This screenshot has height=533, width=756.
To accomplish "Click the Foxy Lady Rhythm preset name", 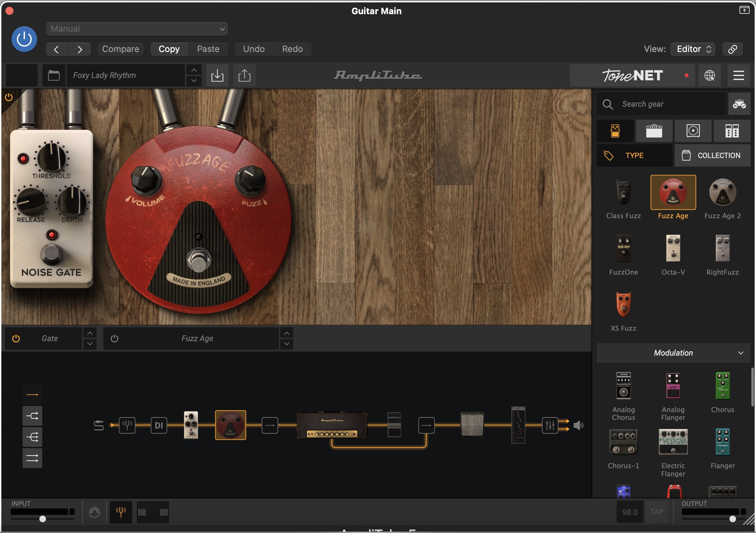I will click(x=126, y=75).
